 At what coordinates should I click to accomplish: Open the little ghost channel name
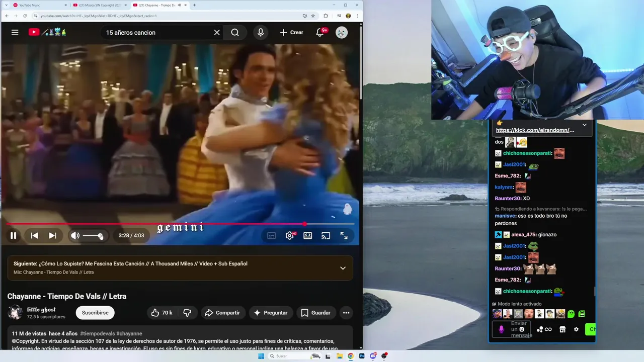[x=41, y=310]
